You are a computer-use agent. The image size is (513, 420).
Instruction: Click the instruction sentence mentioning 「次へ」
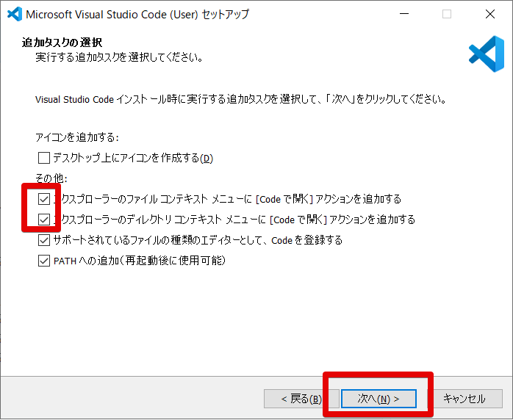click(240, 98)
